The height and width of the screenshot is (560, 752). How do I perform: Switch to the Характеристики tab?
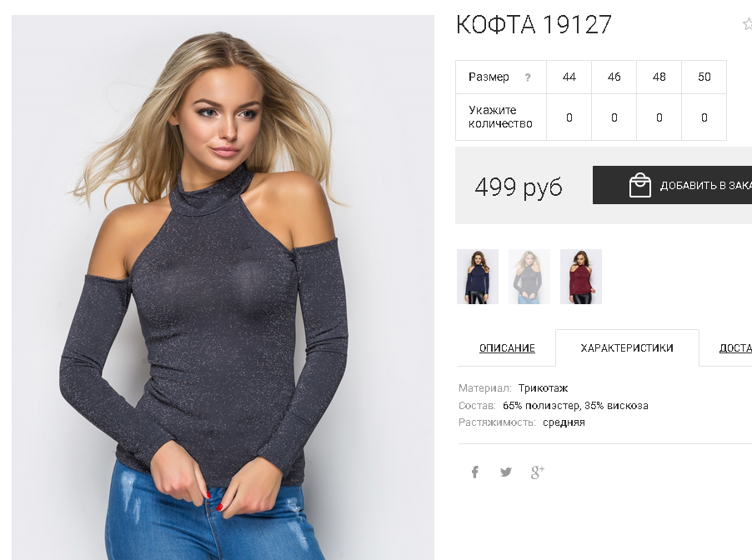tap(627, 348)
